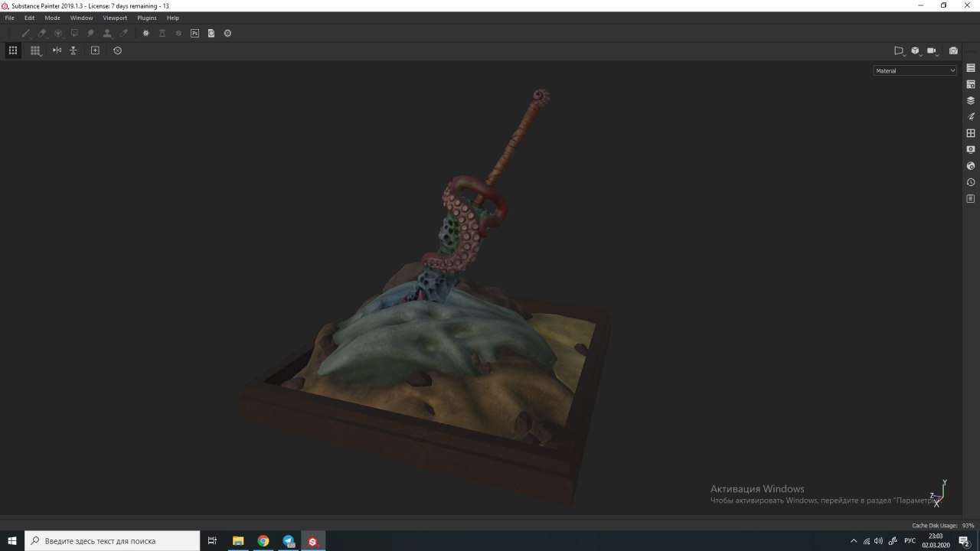Image resolution: width=980 pixels, height=551 pixels.
Task: Open the Texture Set List panel
Action: pos(971,68)
